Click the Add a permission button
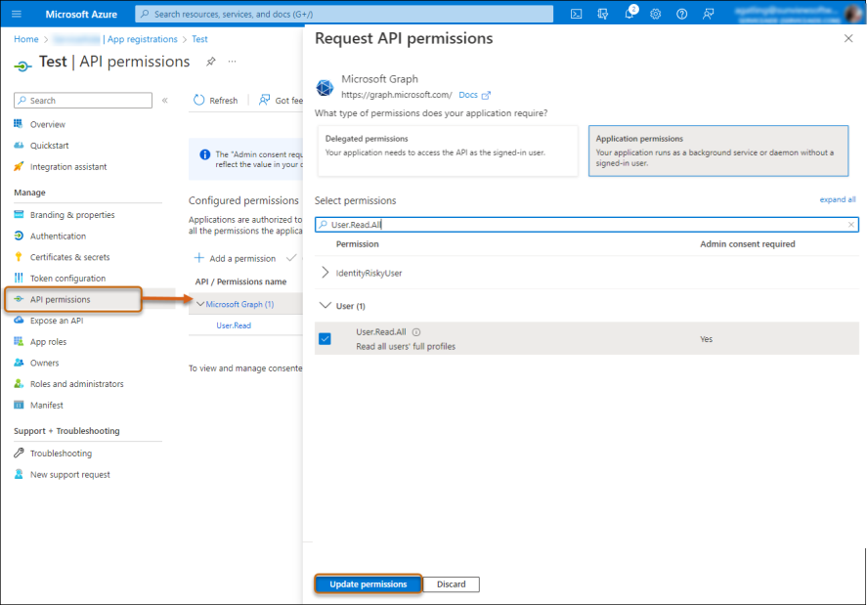The height and width of the screenshot is (605, 868). 235,258
